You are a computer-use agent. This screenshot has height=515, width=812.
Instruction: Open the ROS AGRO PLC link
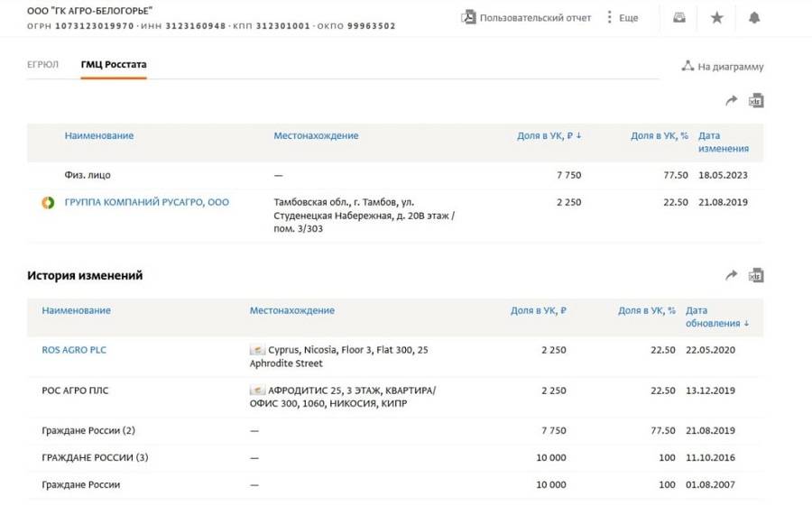point(74,350)
